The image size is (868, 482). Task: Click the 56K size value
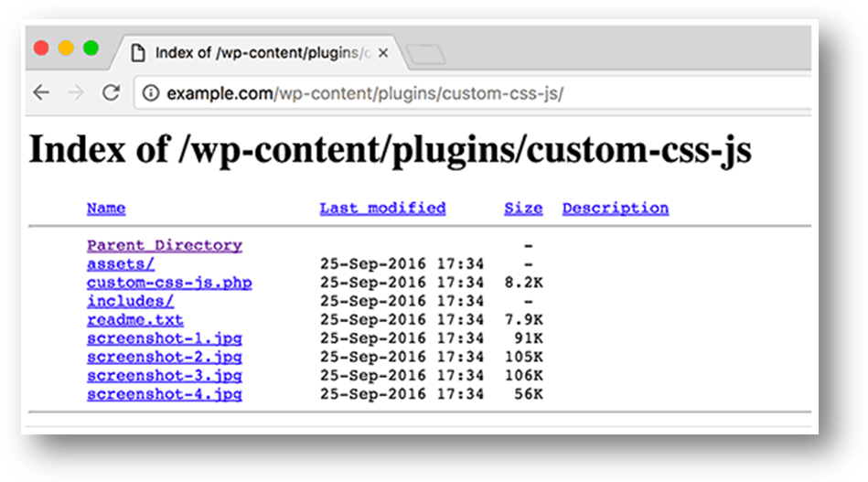(x=529, y=394)
